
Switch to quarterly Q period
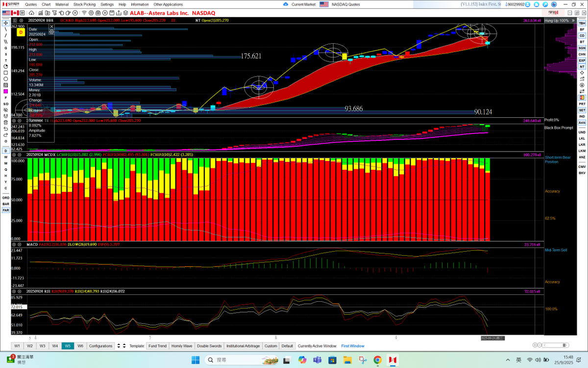(6, 169)
